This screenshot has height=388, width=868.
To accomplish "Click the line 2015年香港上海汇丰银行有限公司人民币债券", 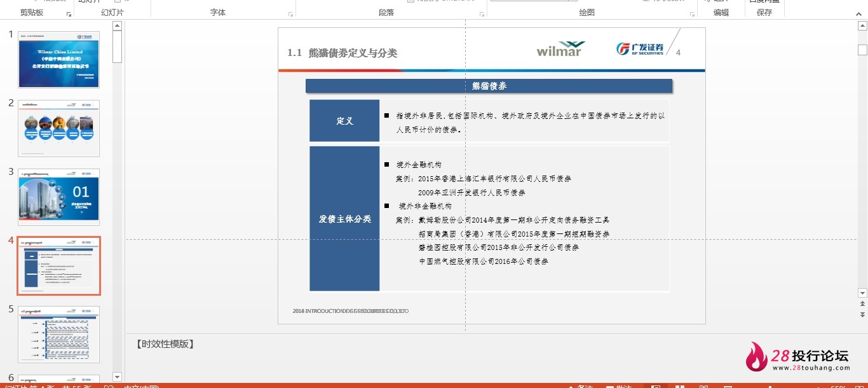I will click(x=494, y=179).
